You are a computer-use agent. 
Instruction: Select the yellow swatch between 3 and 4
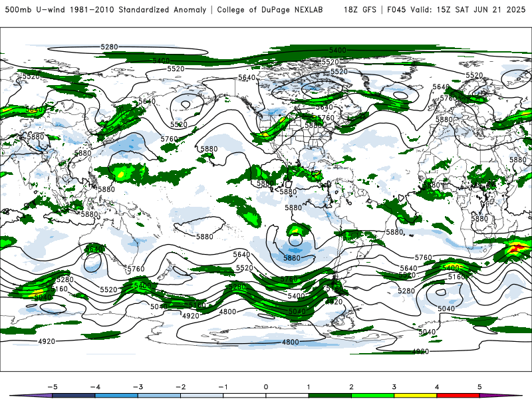[x=415, y=396]
